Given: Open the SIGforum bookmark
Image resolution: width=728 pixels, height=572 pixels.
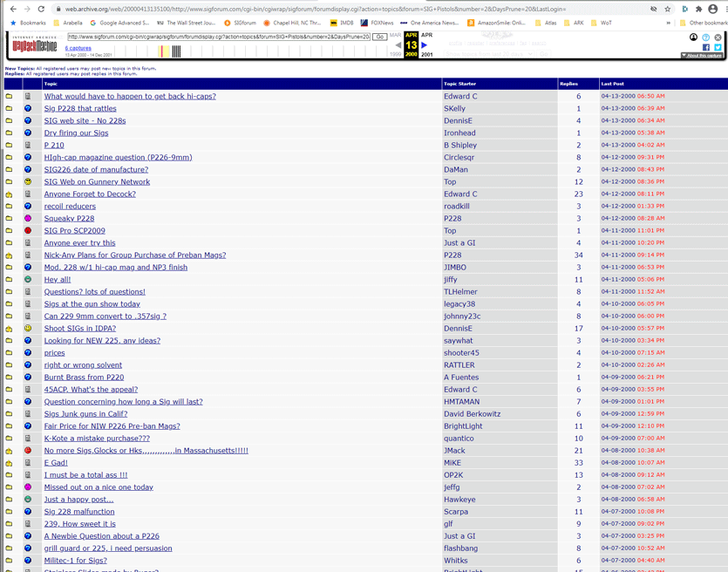Looking at the screenshot, I should [x=240, y=23].
